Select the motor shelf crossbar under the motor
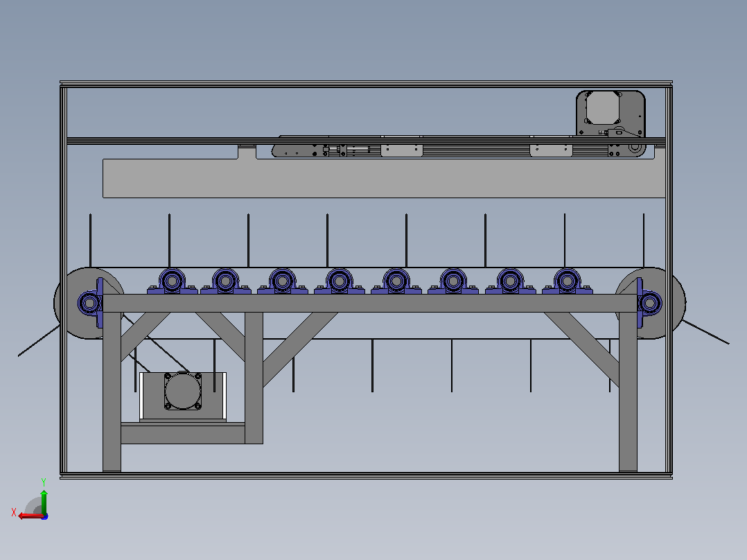This screenshot has width=747, height=560. pyautogui.click(x=183, y=434)
